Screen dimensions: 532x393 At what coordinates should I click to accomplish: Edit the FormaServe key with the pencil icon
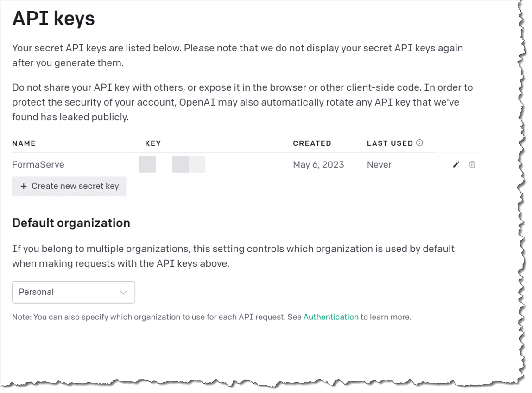click(x=456, y=164)
